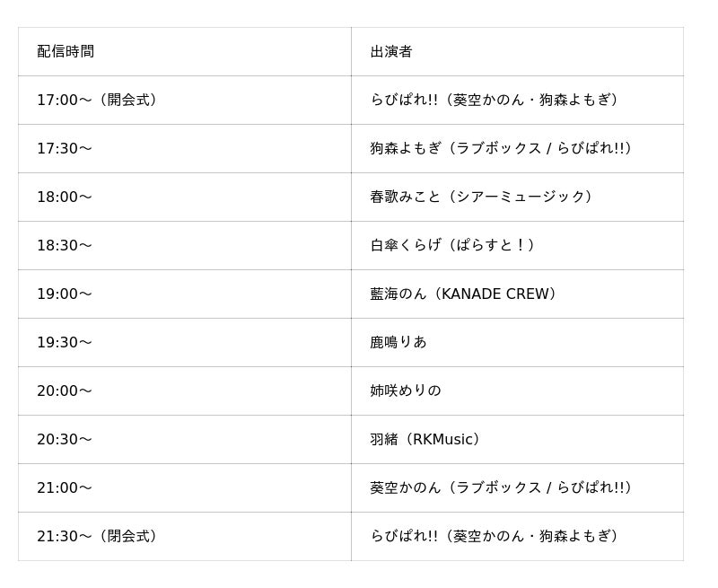
Task: Click performer 鹿鳴りあ
Action: coord(398,343)
